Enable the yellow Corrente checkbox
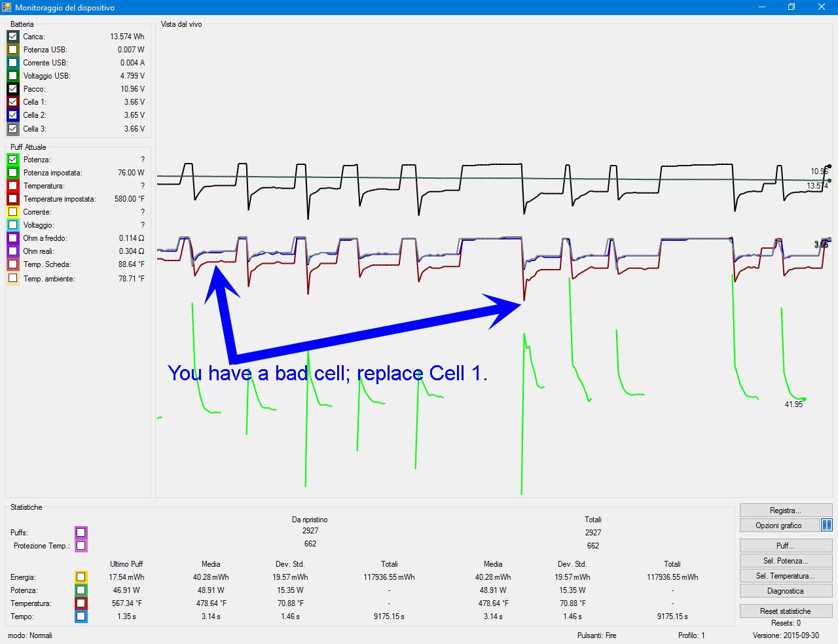The width and height of the screenshot is (838, 644). coord(13,212)
